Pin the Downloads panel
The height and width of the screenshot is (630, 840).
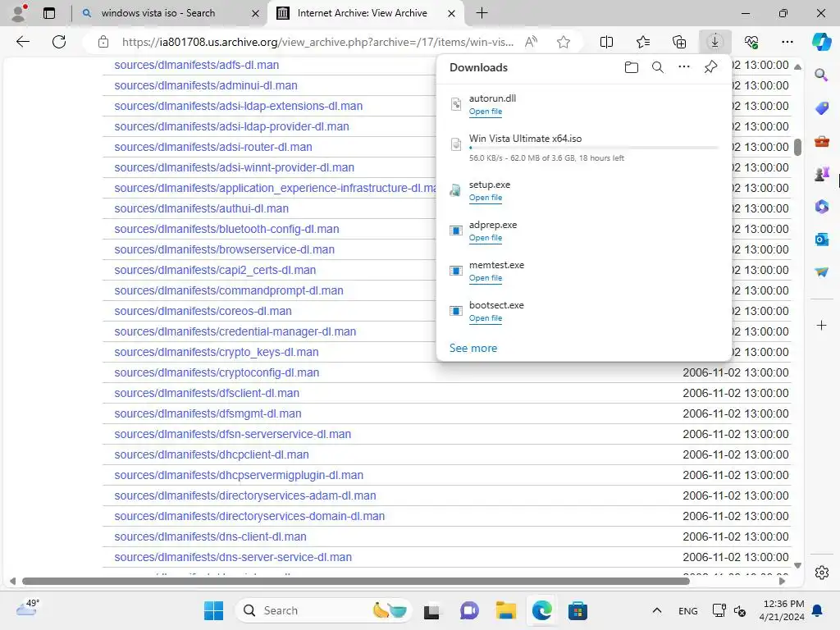coord(710,67)
